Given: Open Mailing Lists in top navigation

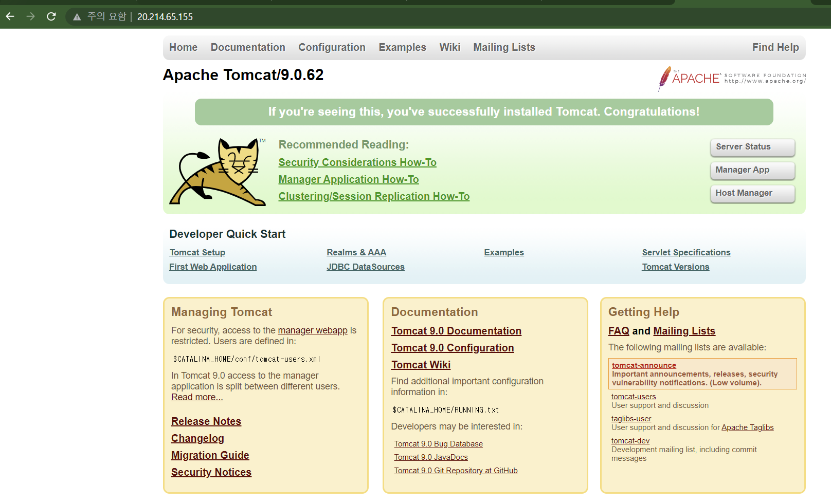Looking at the screenshot, I should (504, 47).
